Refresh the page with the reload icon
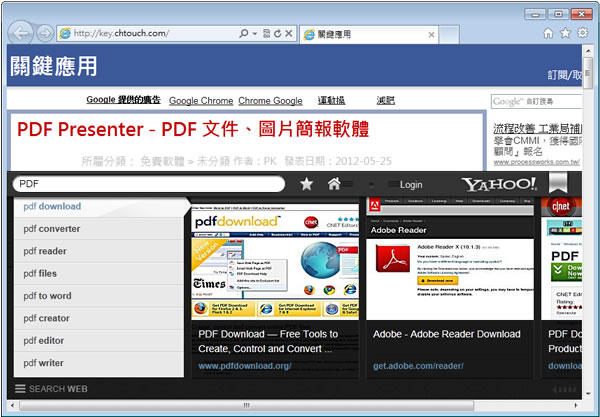 [x=277, y=34]
